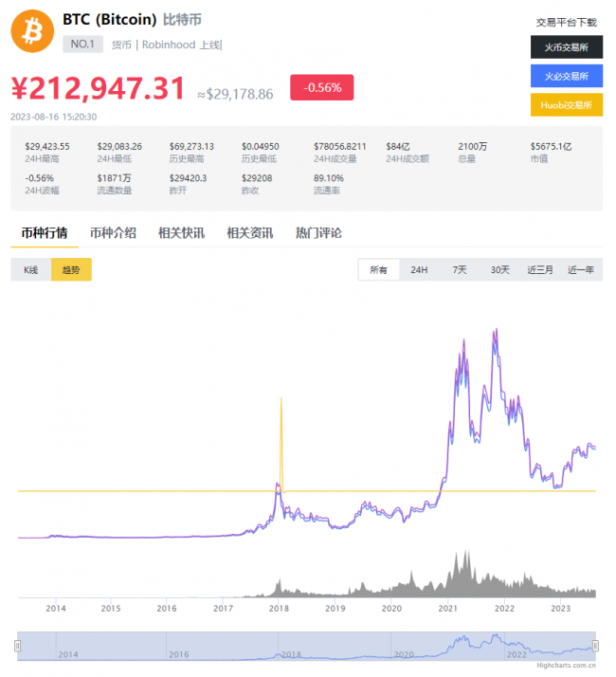
Task: Select the 7天 time range
Action: (460, 270)
